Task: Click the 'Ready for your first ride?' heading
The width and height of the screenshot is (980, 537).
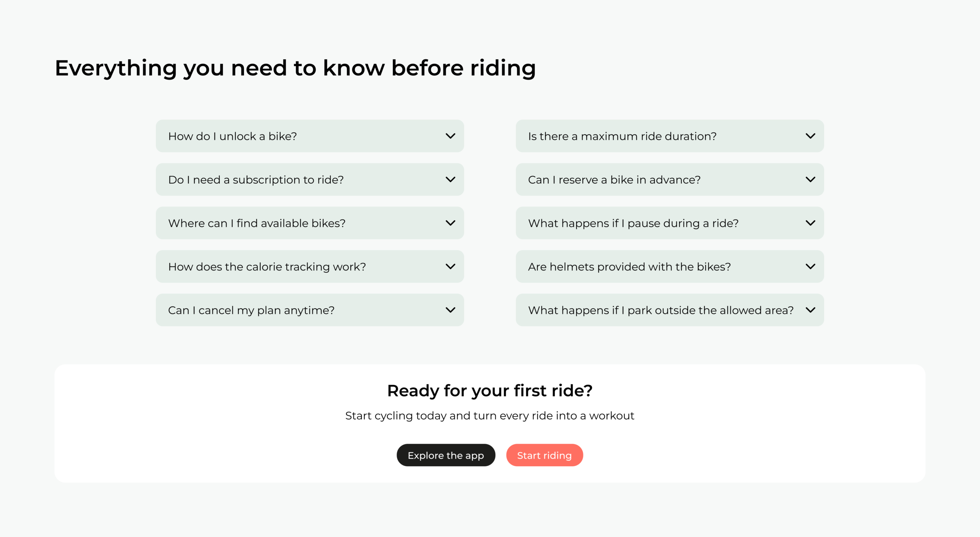Action: (490, 391)
